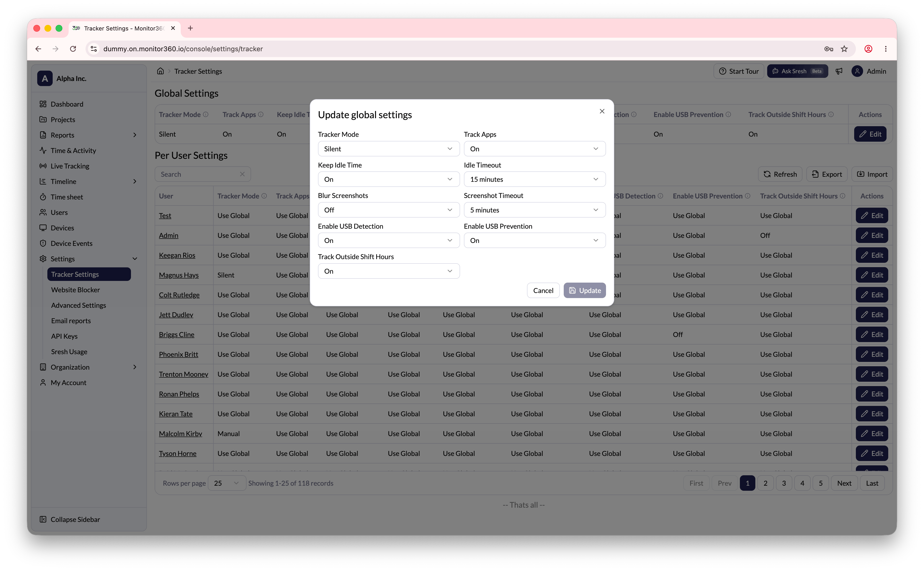Open the Tracker Mode dropdown in dialog
The image size is (924, 571).
[x=388, y=149]
